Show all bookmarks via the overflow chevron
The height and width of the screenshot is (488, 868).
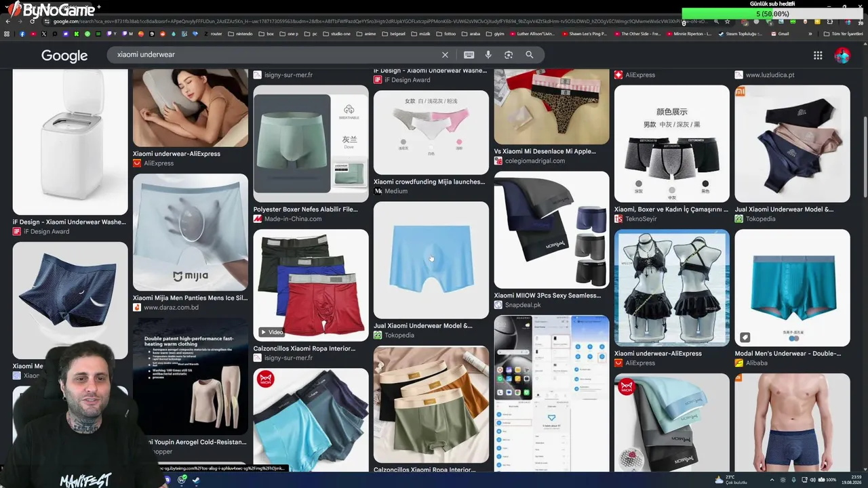point(810,34)
